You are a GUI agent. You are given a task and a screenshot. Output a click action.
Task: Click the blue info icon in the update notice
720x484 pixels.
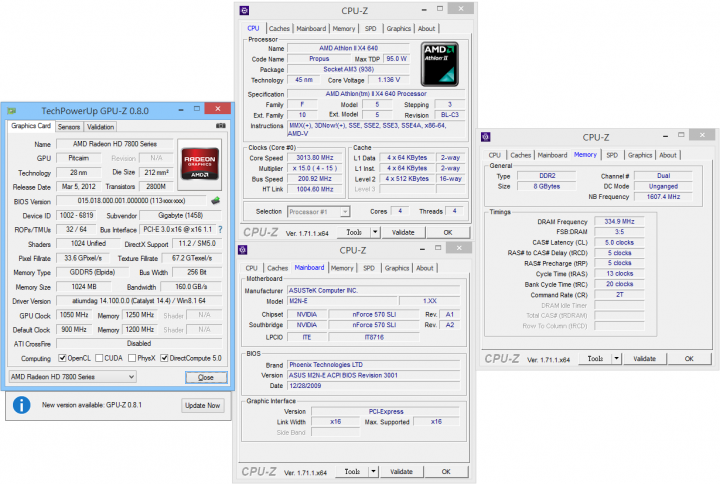click(22, 405)
